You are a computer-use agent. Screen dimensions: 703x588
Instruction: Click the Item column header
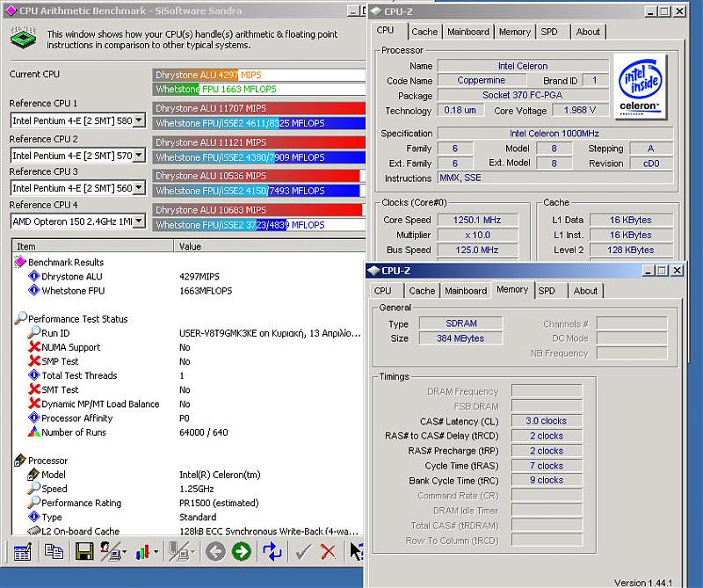(x=93, y=246)
